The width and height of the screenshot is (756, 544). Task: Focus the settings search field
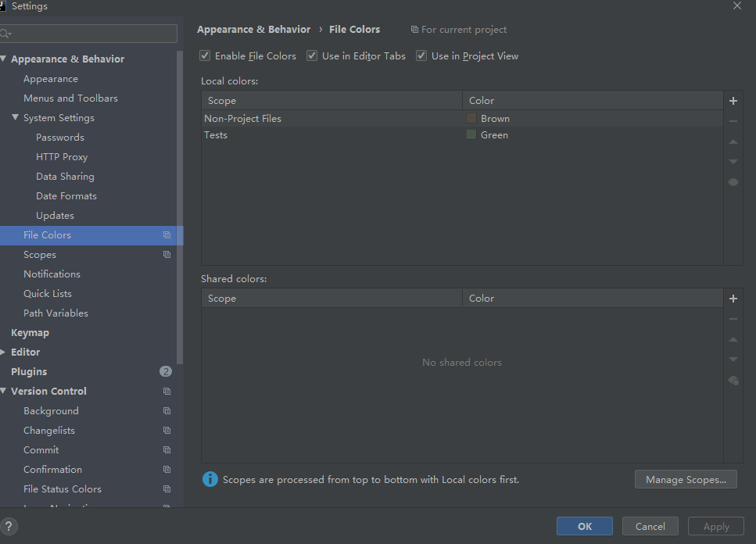[92, 34]
